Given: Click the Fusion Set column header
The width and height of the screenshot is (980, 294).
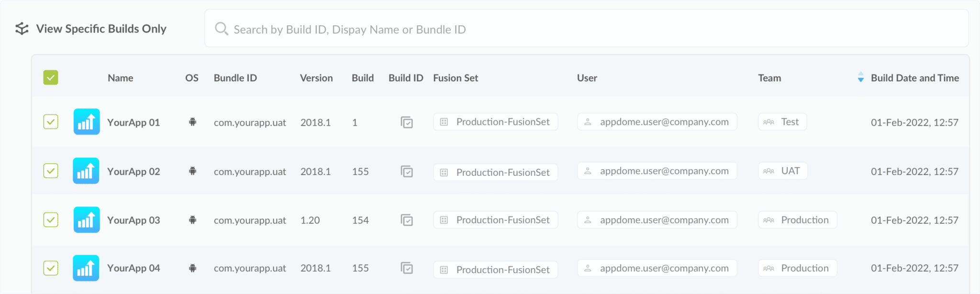Looking at the screenshot, I should 455,78.
